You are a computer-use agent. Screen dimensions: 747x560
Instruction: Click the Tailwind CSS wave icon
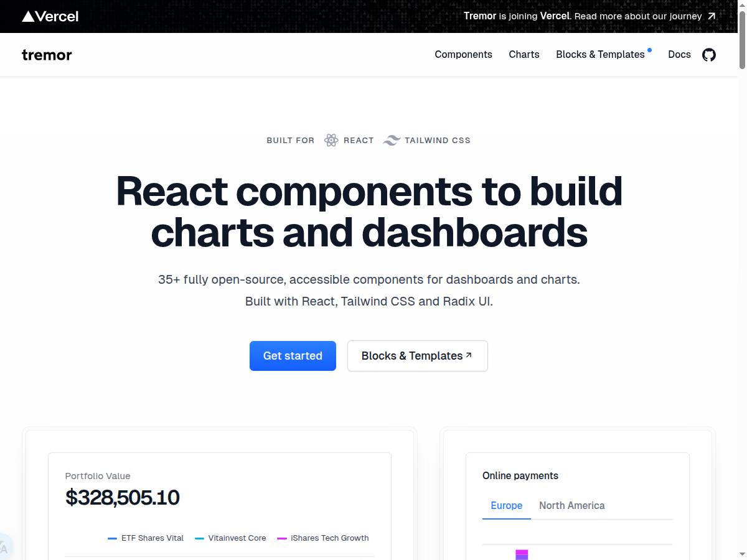coord(392,140)
